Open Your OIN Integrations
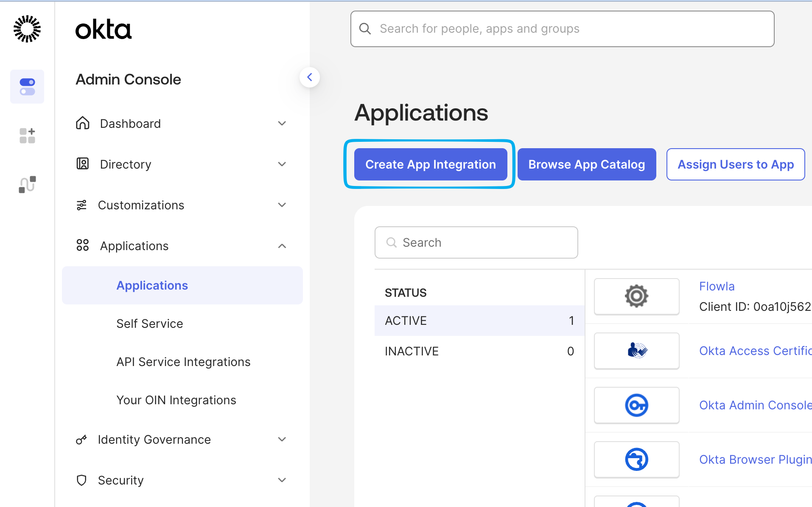 pyautogui.click(x=176, y=400)
